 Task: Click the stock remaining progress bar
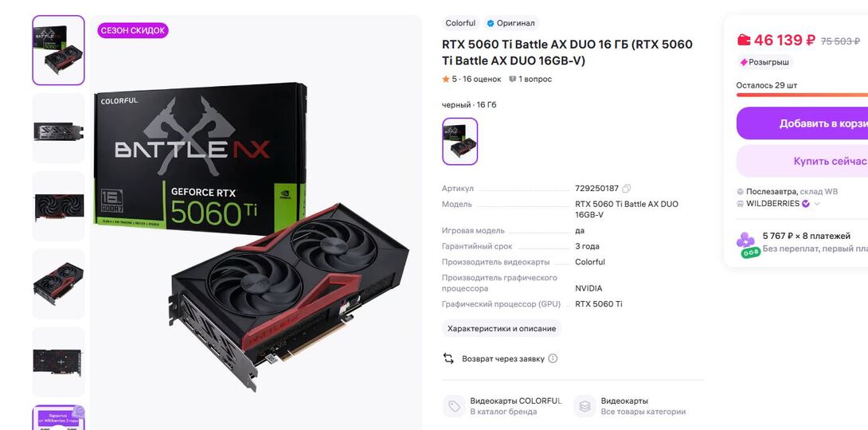pyautogui.click(x=802, y=96)
